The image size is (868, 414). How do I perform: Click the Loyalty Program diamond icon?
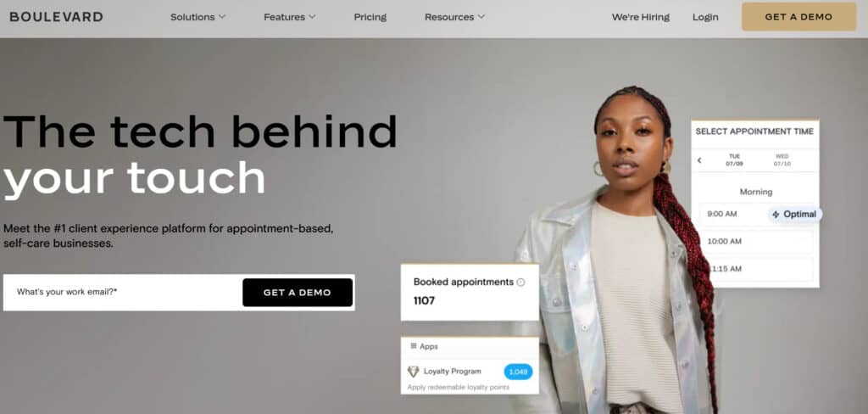[413, 372]
